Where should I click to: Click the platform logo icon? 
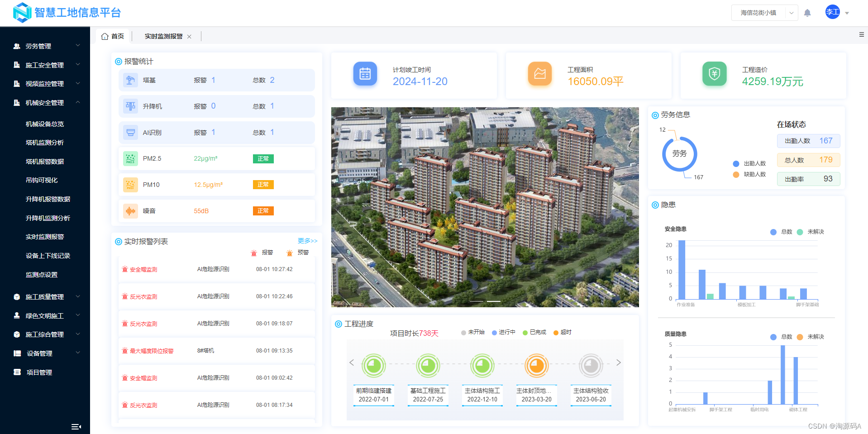(22, 12)
